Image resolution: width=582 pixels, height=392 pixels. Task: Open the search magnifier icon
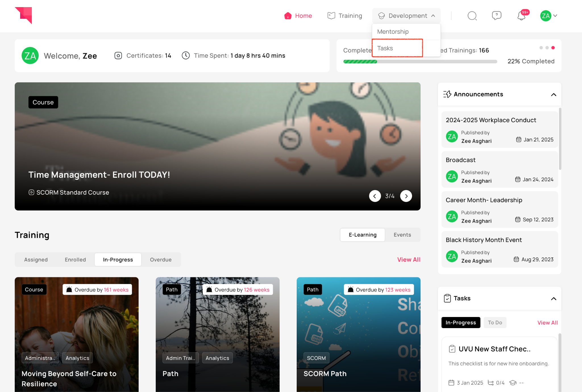[472, 16]
